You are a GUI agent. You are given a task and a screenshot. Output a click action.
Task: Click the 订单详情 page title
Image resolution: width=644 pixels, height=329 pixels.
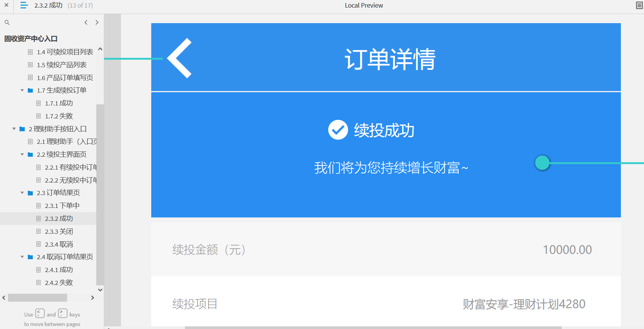(390, 59)
